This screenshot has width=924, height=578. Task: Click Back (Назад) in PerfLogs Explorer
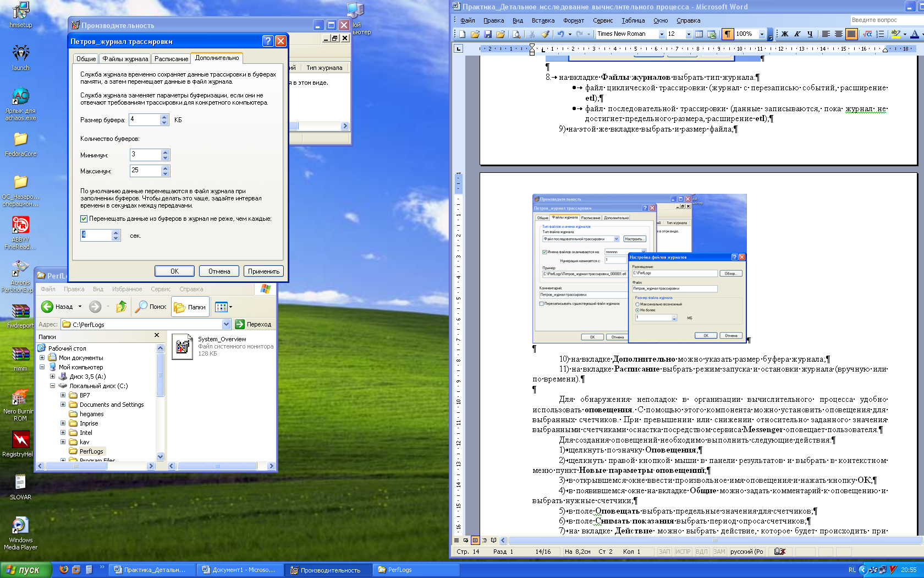pos(58,307)
